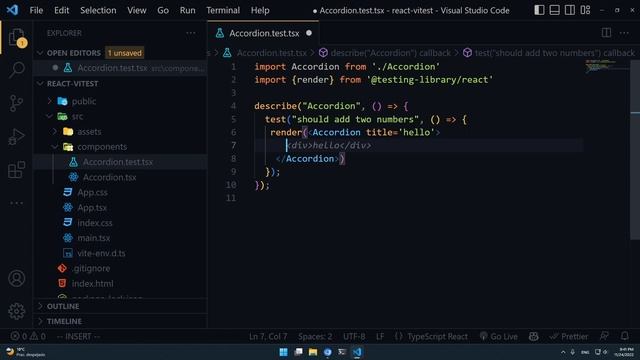The image size is (640, 360).
Task: Open the View menu
Action: 136,10
